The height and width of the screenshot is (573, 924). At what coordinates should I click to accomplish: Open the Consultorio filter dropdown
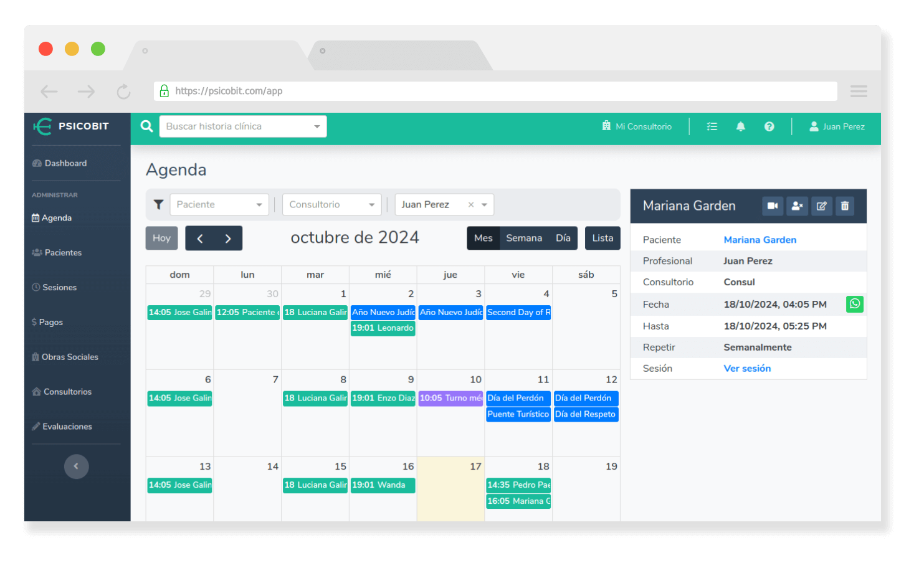(x=331, y=205)
